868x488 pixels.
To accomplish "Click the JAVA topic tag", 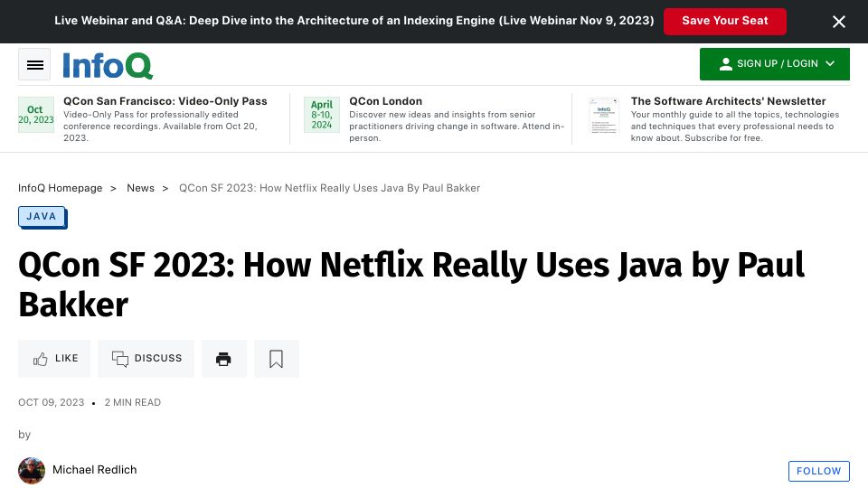I will [x=42, y=216].
